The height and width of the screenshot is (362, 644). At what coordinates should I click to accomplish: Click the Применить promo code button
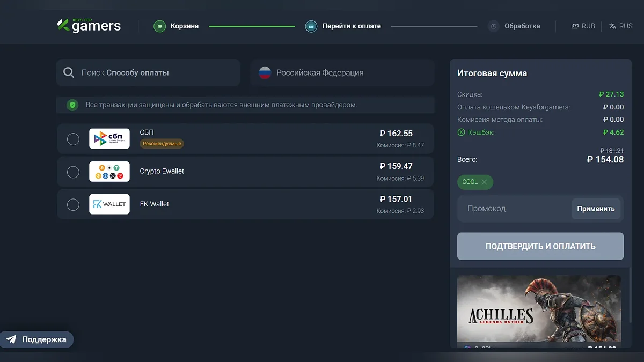click(x=596, y=209)
